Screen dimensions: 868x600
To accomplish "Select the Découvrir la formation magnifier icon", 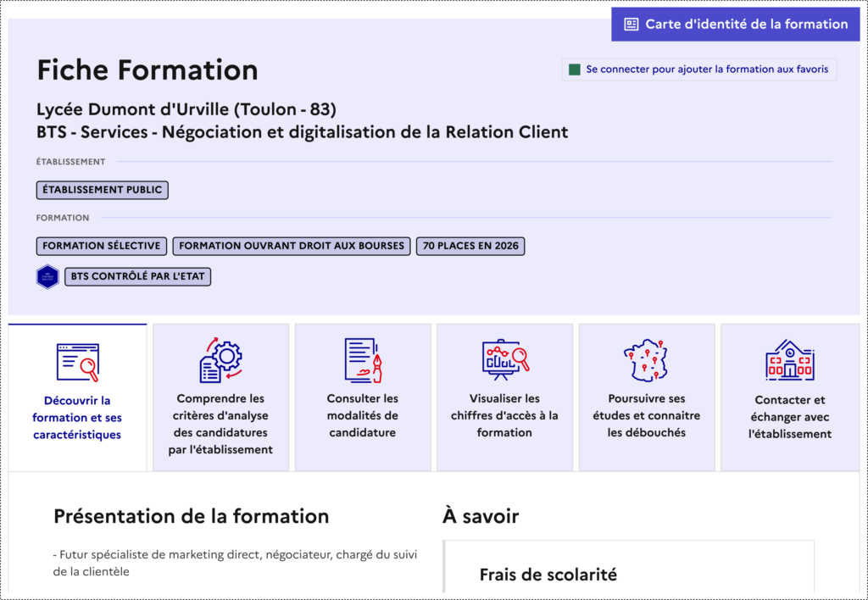I will [x=77, y=359].
